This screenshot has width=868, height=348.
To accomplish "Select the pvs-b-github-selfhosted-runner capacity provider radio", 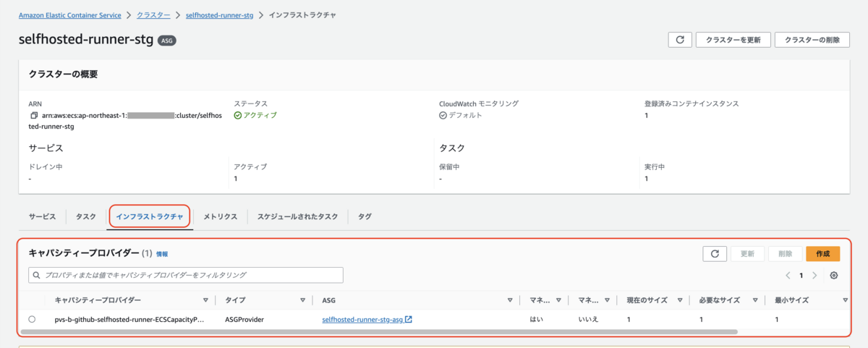I will (x=32, y=319).
